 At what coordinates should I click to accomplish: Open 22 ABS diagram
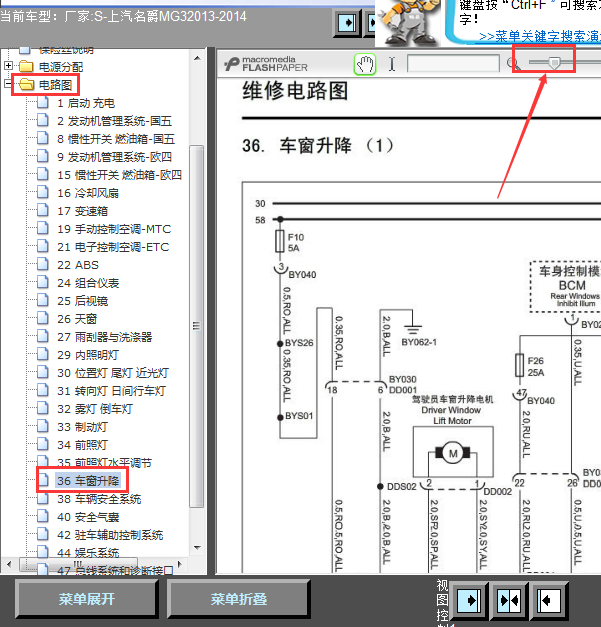click(x=78, y=265)
